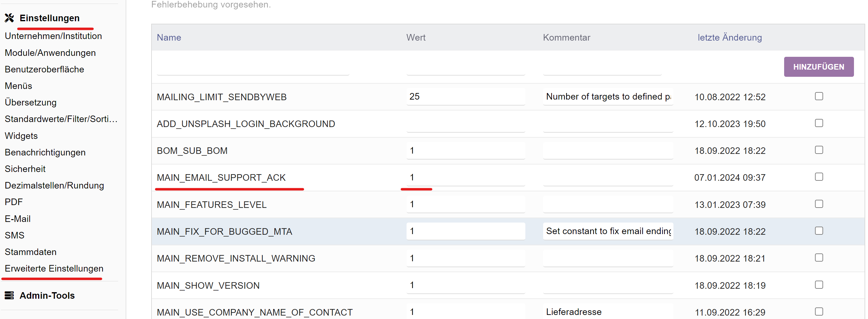Screen dimensions: 868x319
Task: Open PDF settings
Action: pos(14,202)
